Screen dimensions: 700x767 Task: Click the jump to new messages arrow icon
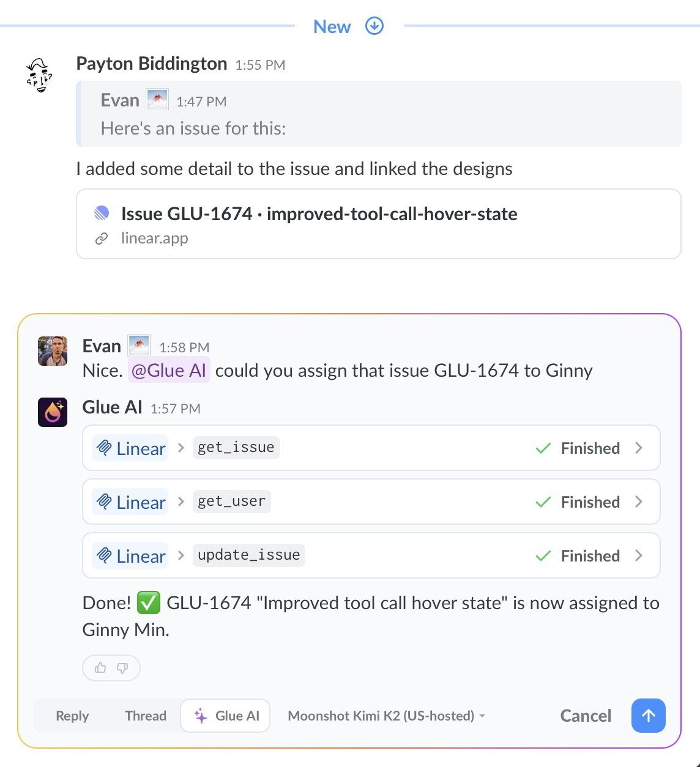(374, 26)
